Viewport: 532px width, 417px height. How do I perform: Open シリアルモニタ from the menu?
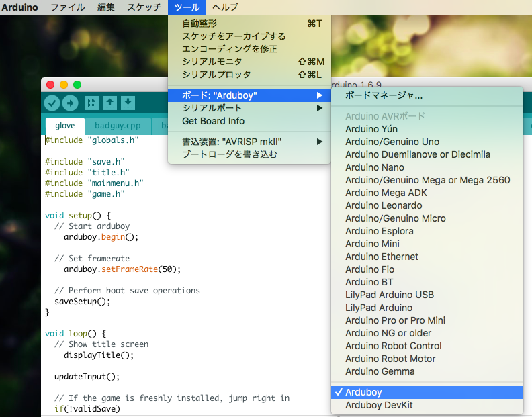click(249, 61)
